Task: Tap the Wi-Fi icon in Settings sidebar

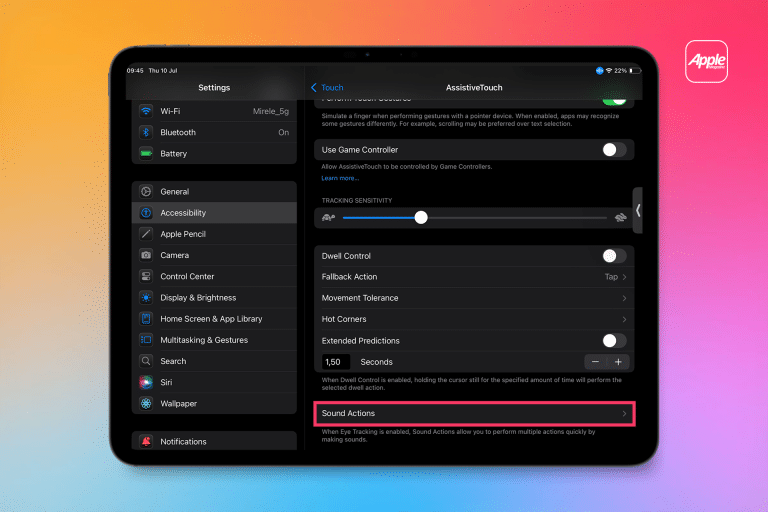Action: tap(146, 111)
